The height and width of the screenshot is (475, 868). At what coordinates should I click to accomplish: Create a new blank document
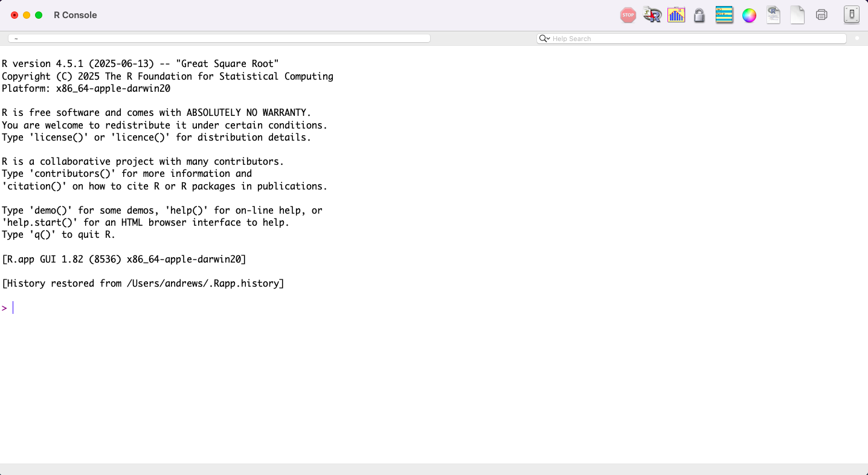[797, 15]
